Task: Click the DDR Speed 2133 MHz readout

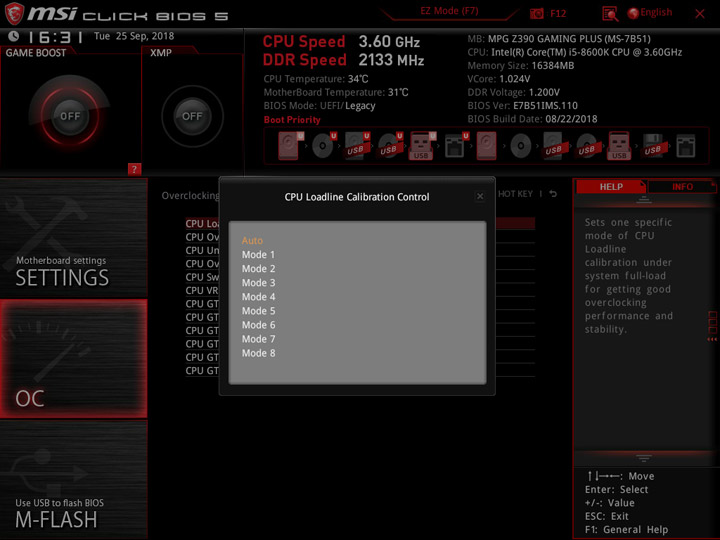Action: pos(343,60)
